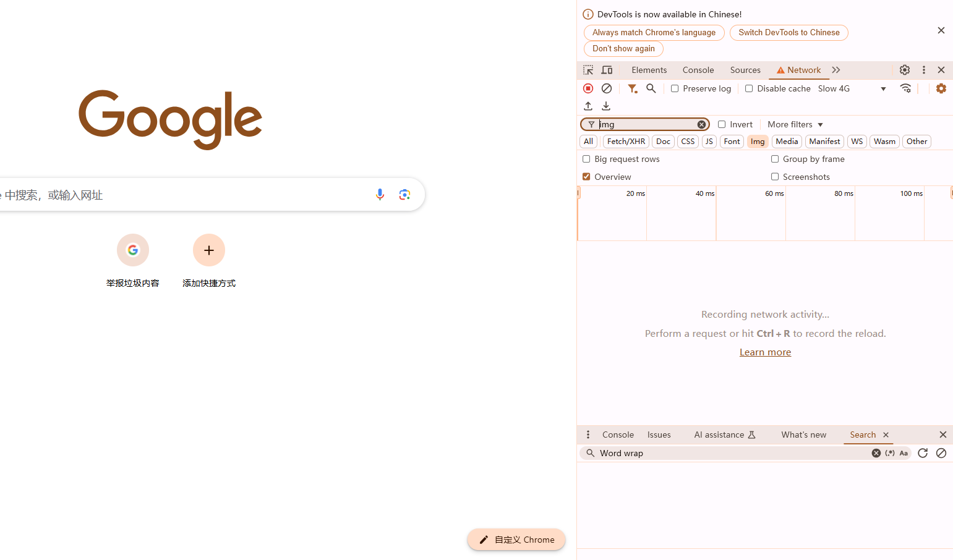The image size is (953, 560).
Task: Switch to the top Console tab
Action: pos(698,70)
